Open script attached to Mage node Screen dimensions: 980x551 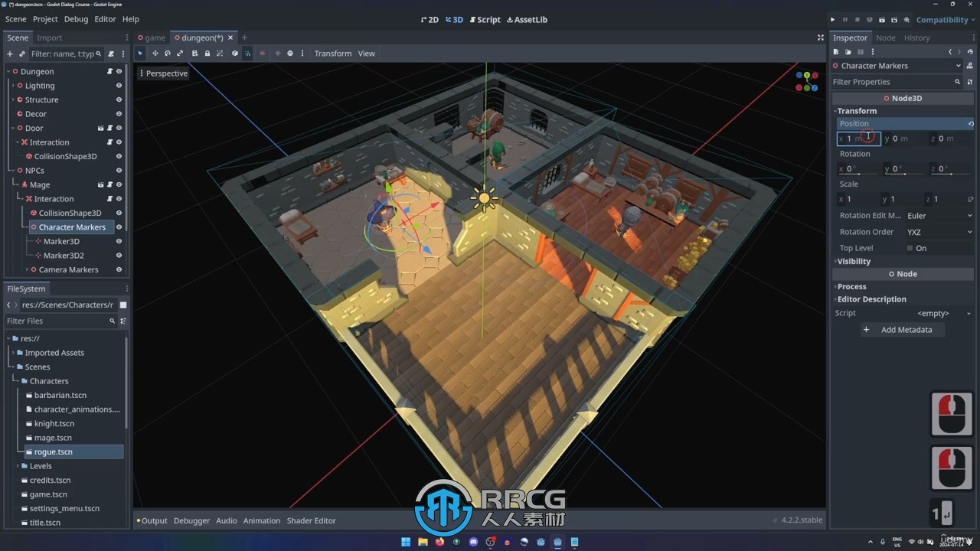pyautogui.click(x=109, y=184)
